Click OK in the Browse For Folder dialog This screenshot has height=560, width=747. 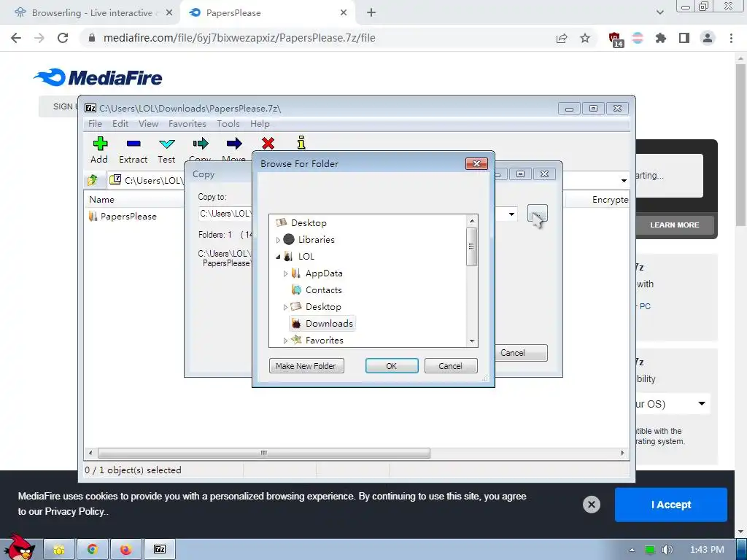pyautogui.click(x=392, y=366)
